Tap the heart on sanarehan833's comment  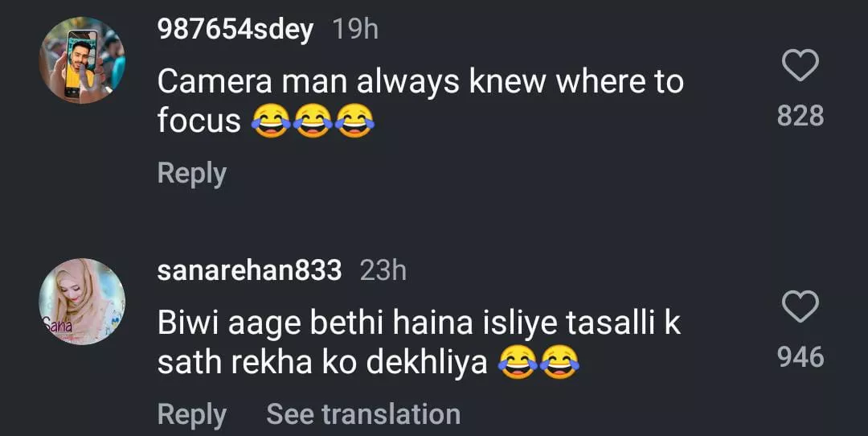coord(800,307)
